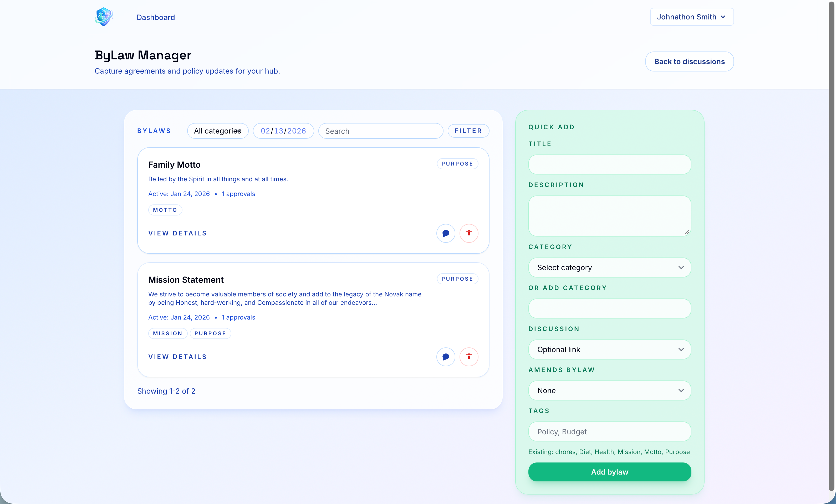The image size is (836, 504).
Task: Delete the Mission Statement bylaw
Action: tap(468, 357)
